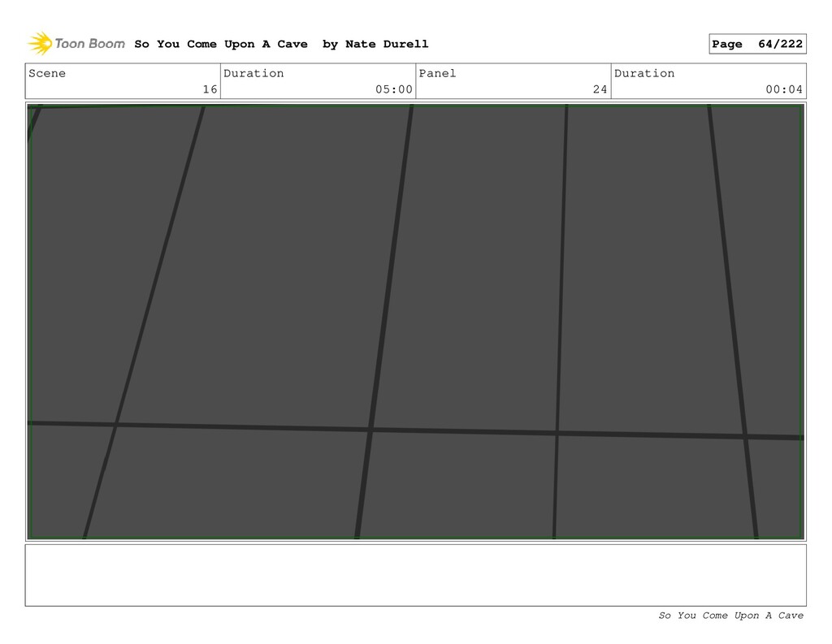Select panel number '24'
Screen dimensions: 832x644
[600, 89]
